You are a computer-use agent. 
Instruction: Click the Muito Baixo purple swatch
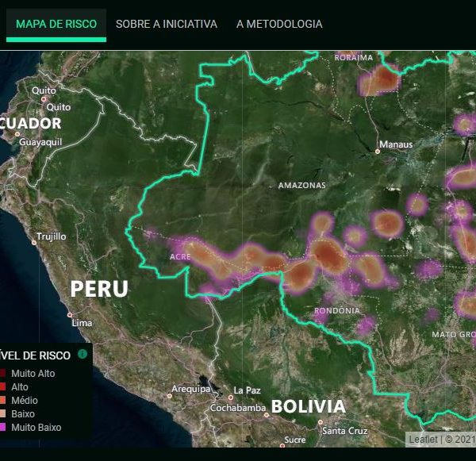click(x=2, y=427)
